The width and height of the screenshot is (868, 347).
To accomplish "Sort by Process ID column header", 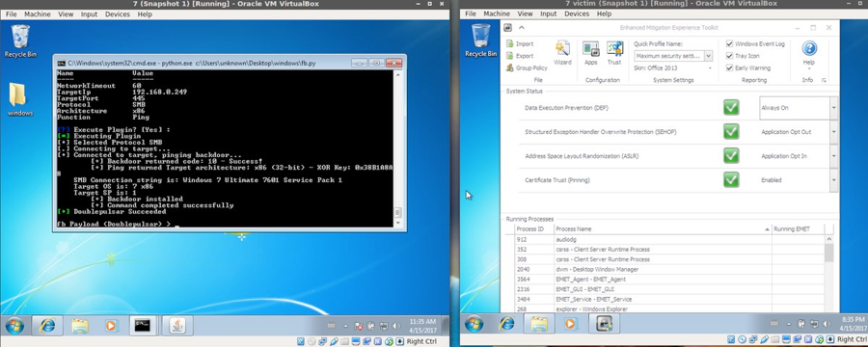I will tap(533, 229).
